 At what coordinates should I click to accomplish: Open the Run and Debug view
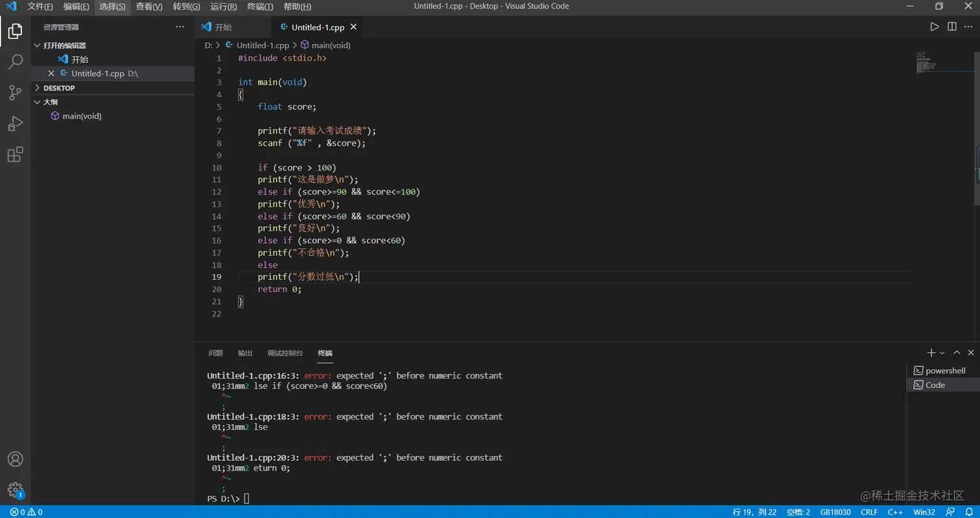(x=15, y=123)
